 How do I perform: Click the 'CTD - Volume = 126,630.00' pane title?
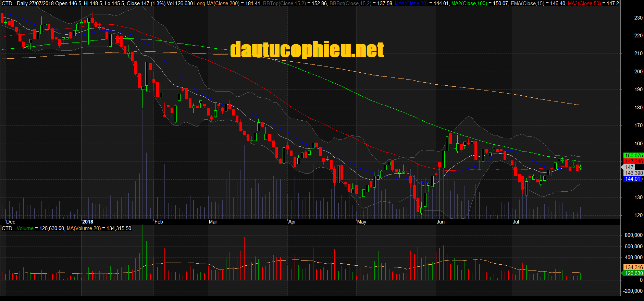(x=33, y=228)
